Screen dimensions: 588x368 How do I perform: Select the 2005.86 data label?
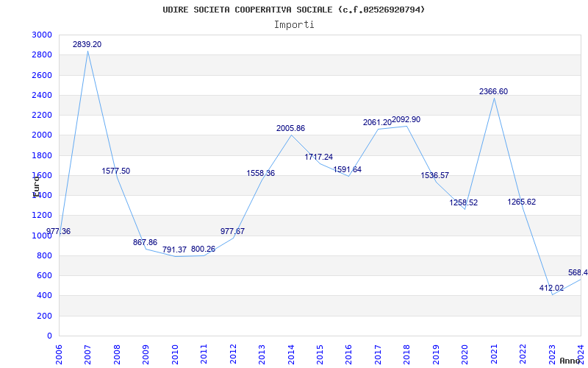coord(290,128)
